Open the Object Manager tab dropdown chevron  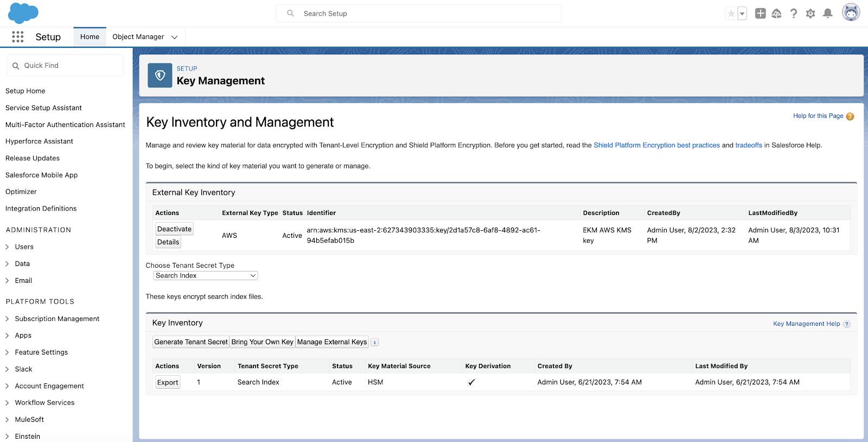coord(175,37)
